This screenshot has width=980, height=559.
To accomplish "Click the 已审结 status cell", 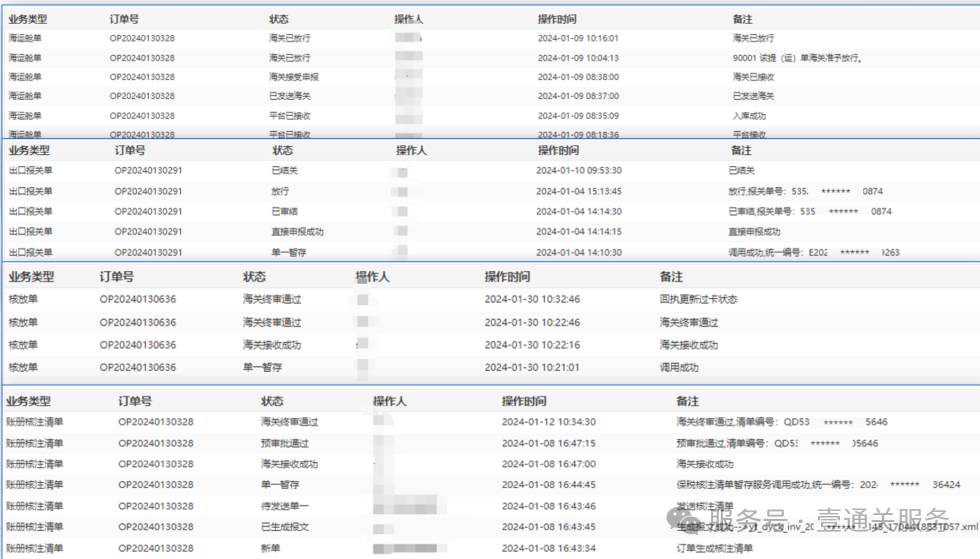I will (x=283, y=212).
